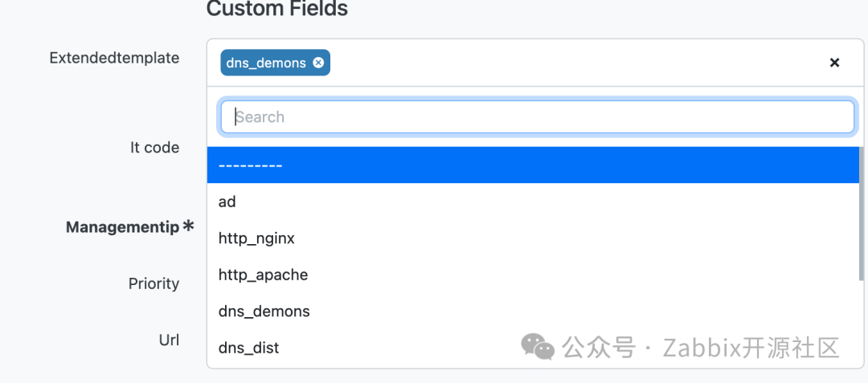Click empty area of Extendedtemplate select box
The width and height of the screenshot is (868, 383).
coord(563,63)
